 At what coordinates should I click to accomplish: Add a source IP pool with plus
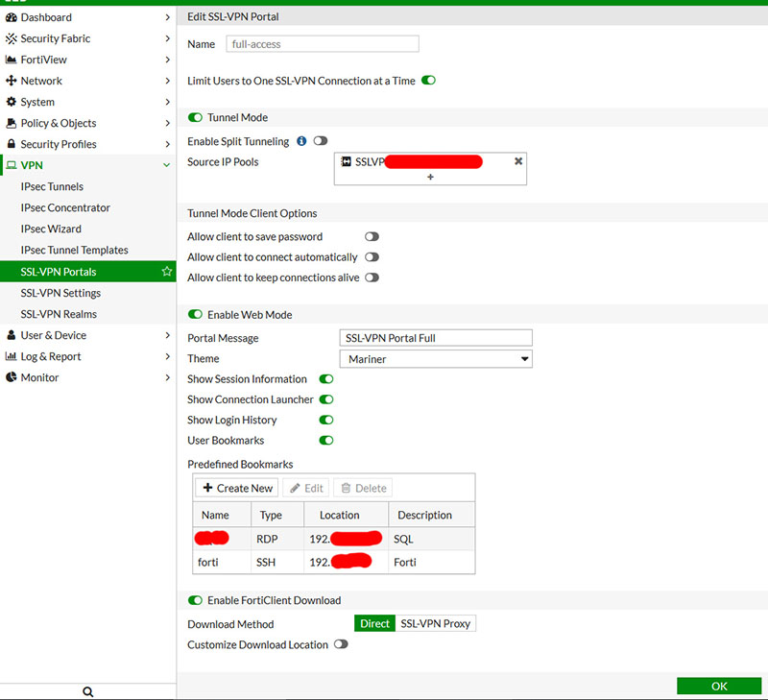point(430,177)
